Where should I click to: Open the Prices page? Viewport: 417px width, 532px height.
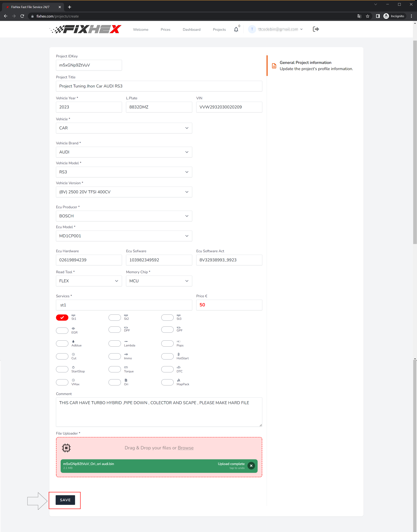point(165,30)
